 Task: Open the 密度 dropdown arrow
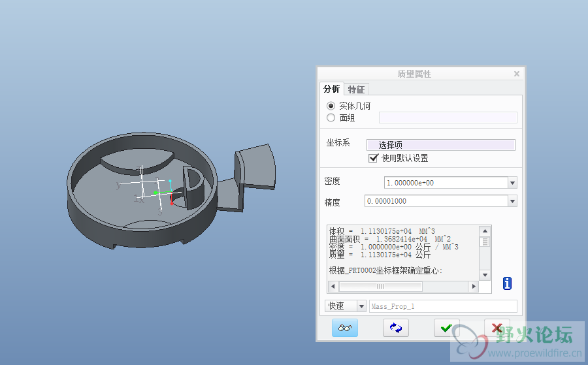click(513, 183)
